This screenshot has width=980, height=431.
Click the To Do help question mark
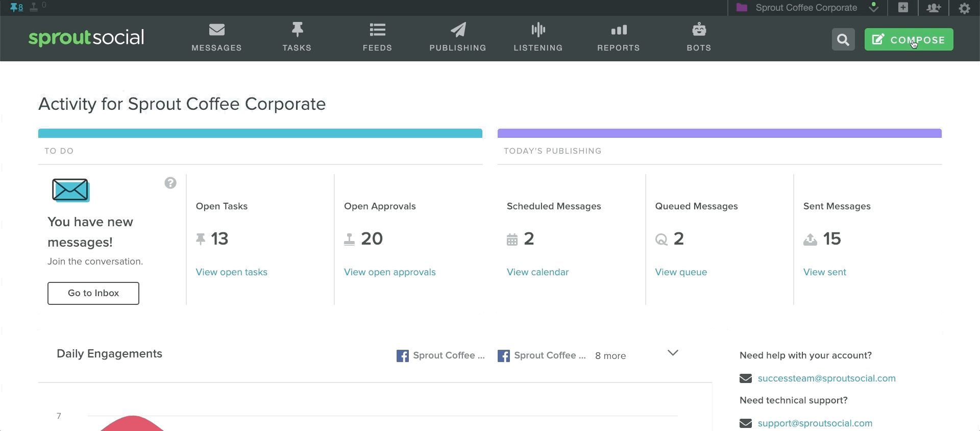pyautogui.click(x=170, y=183)
